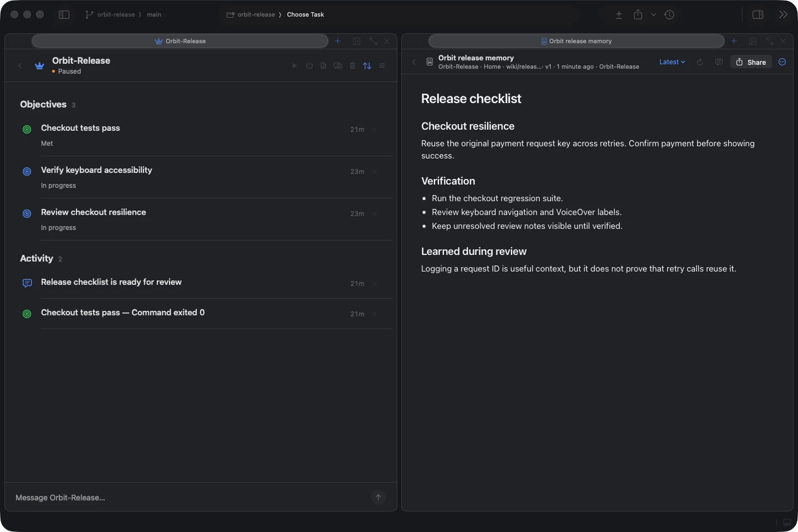Click the Share button
This screenshot has height=532, width=798.
pyautogui.click(x=751, y=62)
